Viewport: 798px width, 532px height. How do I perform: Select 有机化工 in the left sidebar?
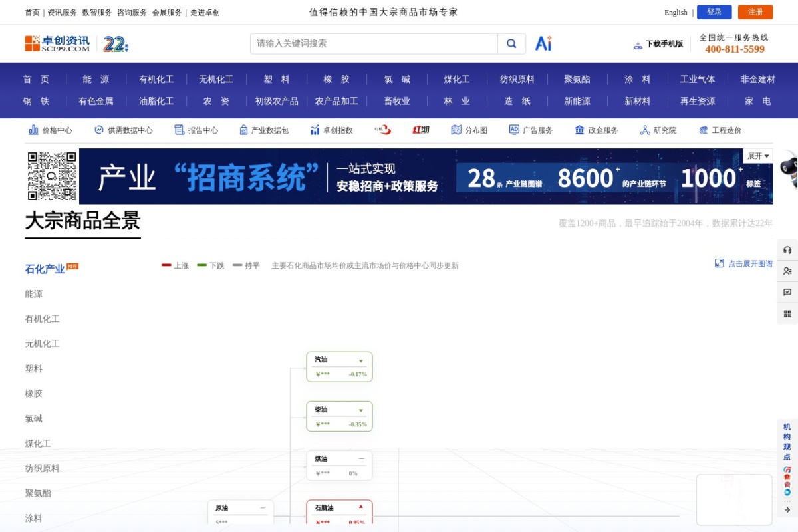(43, 319)
